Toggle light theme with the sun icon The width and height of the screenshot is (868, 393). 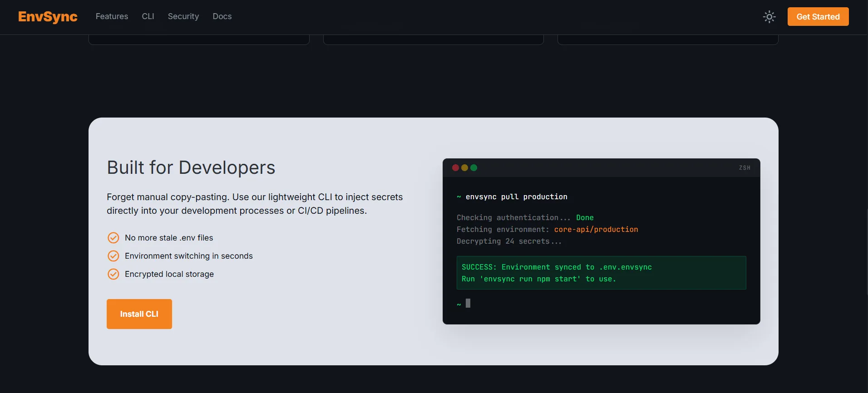click(x=769, y=17)
